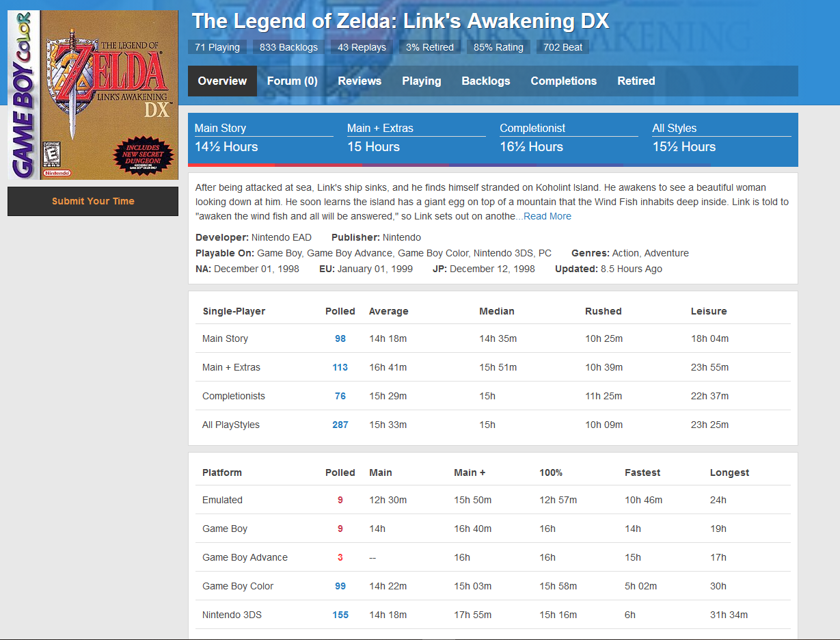Click the 3% Retired stat badge
The height and width of the screenshot is (640, 840).
[430, 47]
